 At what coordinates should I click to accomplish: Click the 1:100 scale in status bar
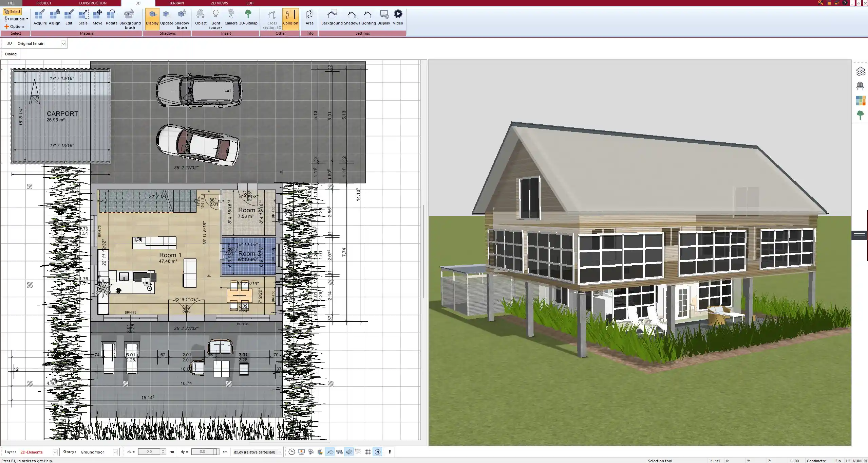click(794, 461)
